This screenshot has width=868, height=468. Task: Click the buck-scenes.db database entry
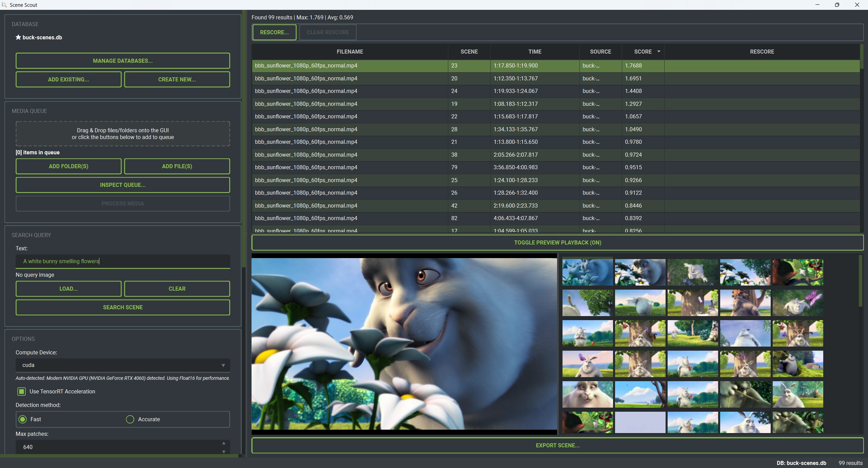(39, 37)
